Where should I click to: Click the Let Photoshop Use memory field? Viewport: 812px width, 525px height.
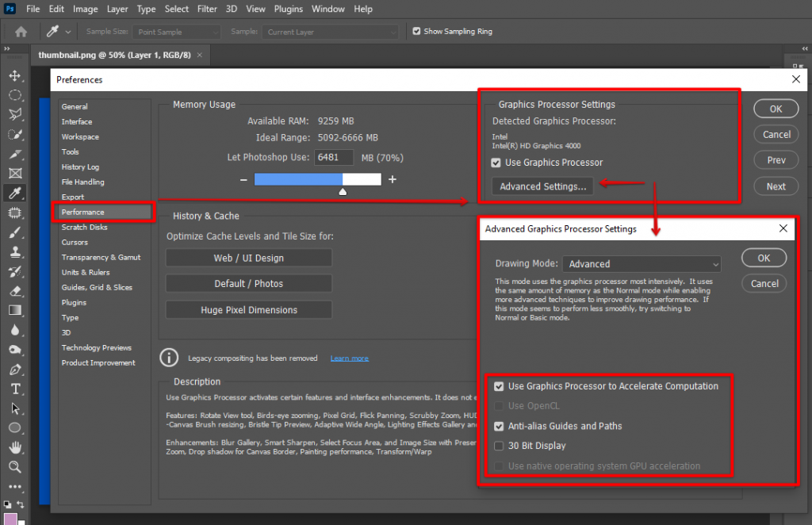[335, 158]
